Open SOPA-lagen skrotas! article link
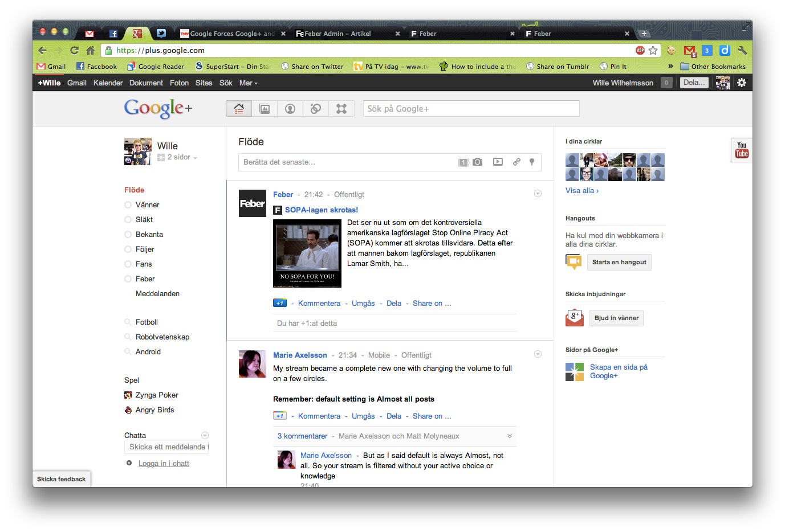Screen dimensions: 785x532 (322, 210)
